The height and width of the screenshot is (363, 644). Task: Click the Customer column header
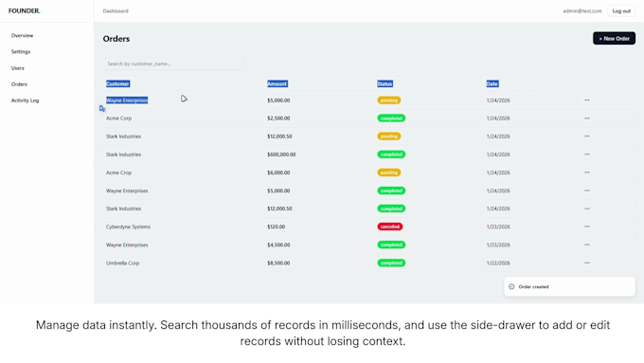[x=117, y=83]
